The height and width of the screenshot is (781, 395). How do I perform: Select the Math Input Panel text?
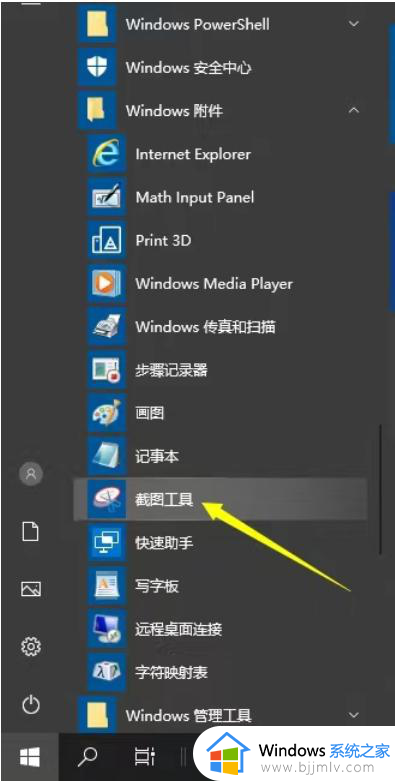coord(195,197)
